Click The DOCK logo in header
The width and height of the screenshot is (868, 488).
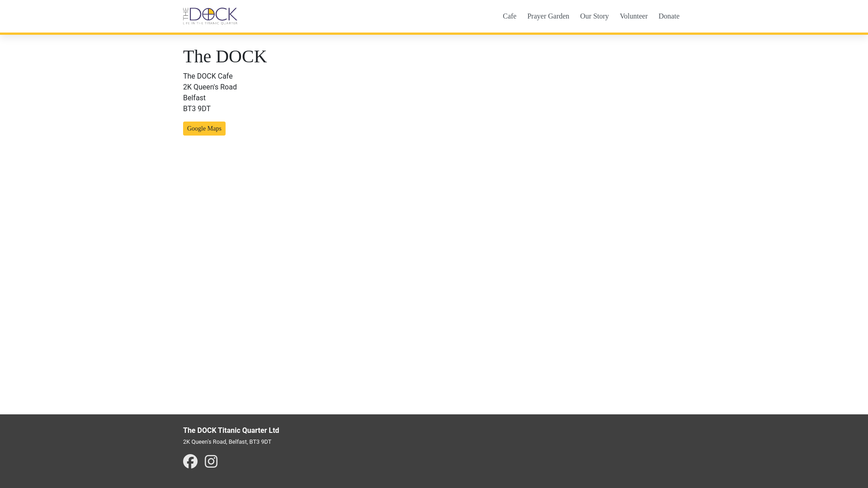click(x=210, y=16)
